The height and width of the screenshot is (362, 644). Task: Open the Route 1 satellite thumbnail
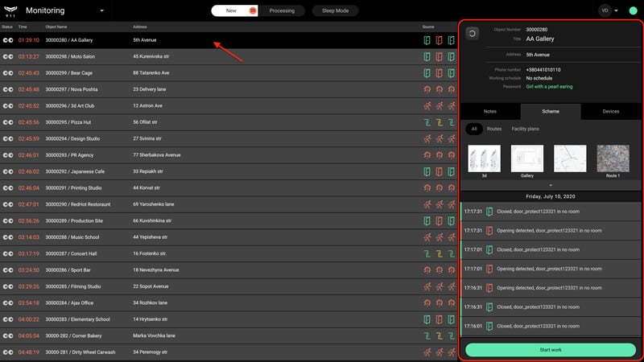[x=613, y=158]
